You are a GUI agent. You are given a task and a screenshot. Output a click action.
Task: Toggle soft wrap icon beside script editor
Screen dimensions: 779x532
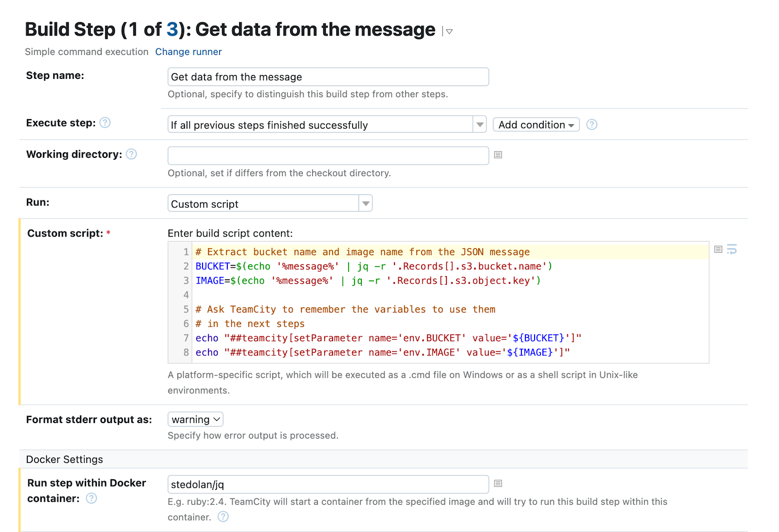click(x=732, y=249)
